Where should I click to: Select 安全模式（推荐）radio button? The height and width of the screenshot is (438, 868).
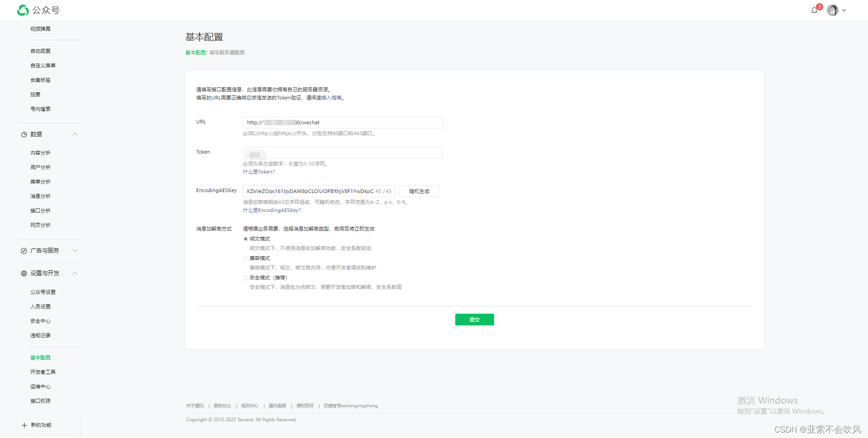point(245,278)
